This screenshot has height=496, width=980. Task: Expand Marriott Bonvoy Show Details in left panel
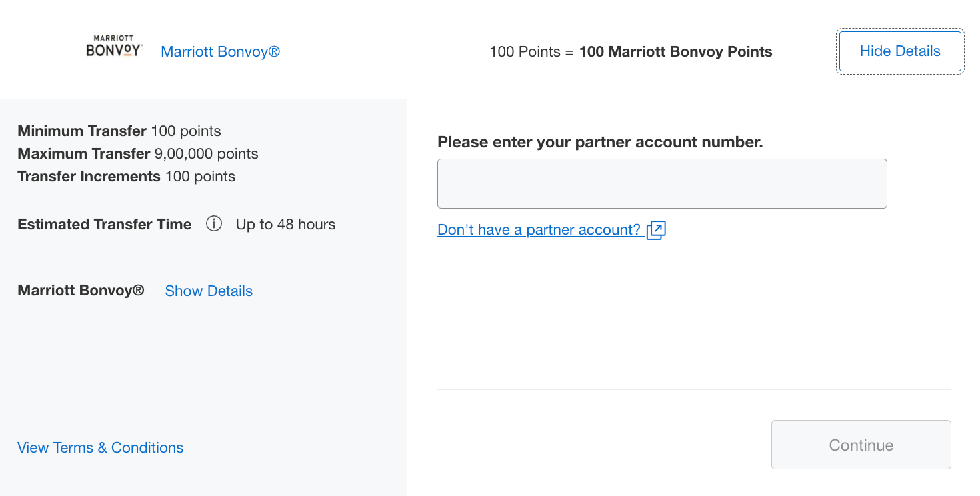209,291
